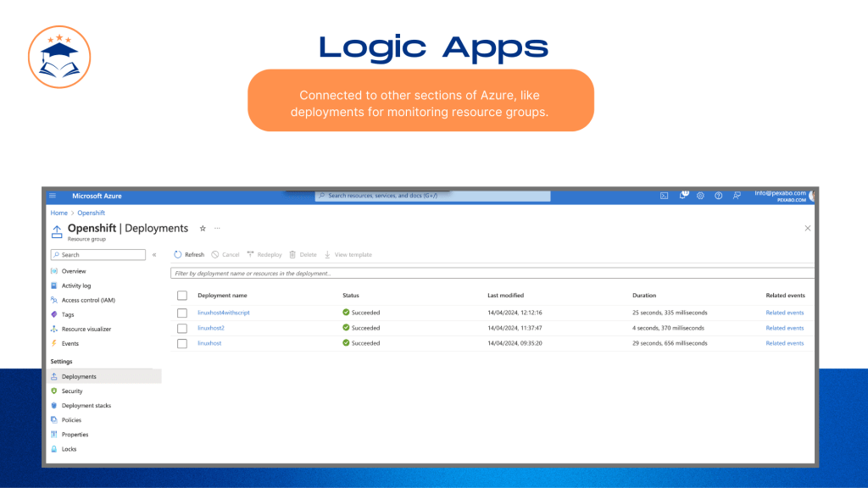This screenshot has width=868, height=488.
Task: Check the linuxhost2 row checkbox
Action: 182,329
